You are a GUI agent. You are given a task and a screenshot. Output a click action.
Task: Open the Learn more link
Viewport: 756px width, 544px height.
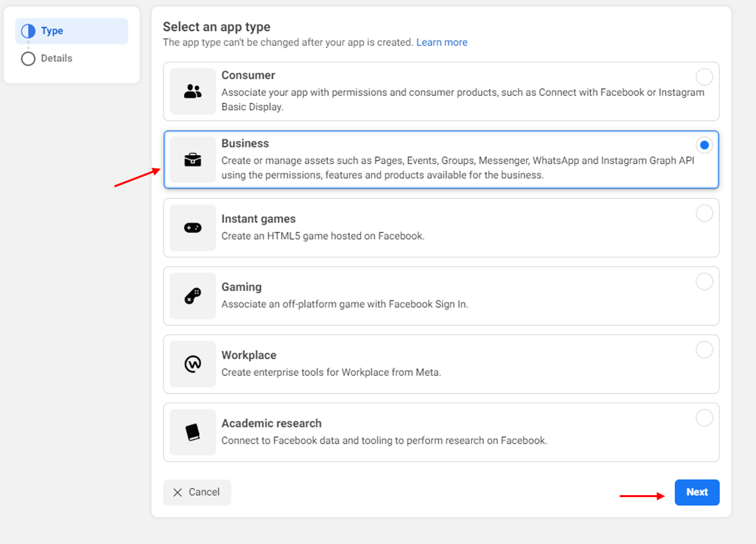click(441, 42)
